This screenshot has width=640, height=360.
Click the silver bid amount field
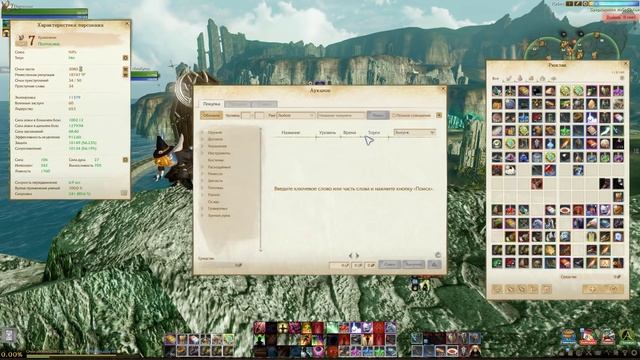357,265
